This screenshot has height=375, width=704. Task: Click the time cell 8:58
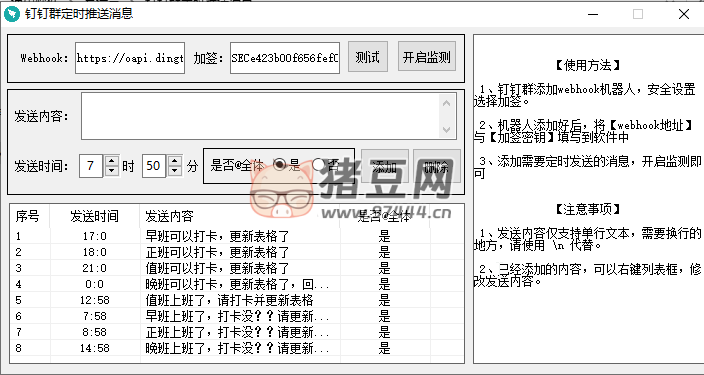pos(95,332)
